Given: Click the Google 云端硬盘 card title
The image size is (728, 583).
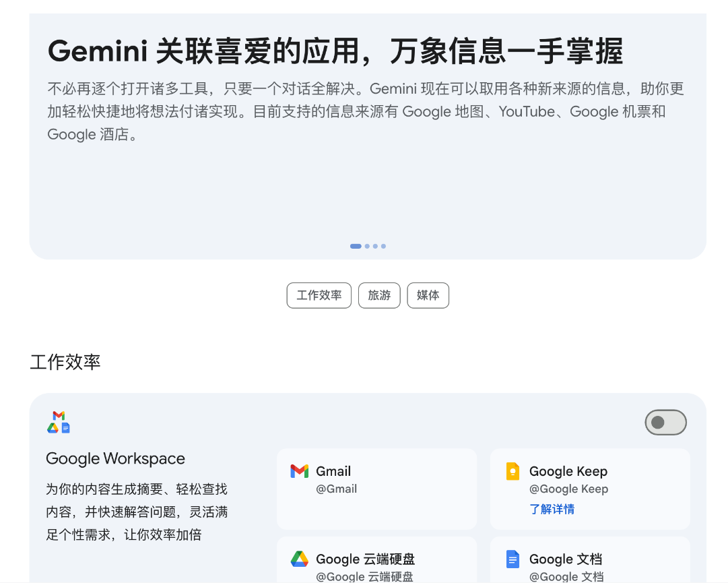Looking at the screenshot, I should point(366,559).
